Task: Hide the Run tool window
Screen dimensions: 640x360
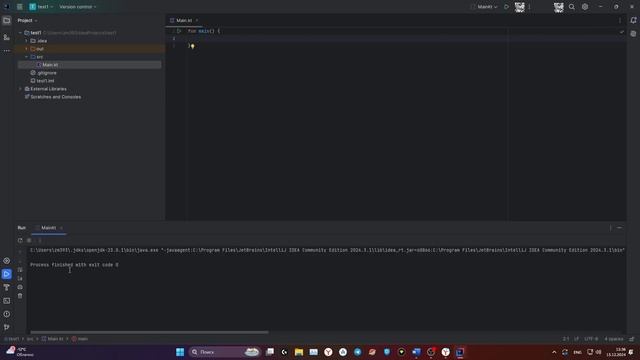Action: click(620, 228)
